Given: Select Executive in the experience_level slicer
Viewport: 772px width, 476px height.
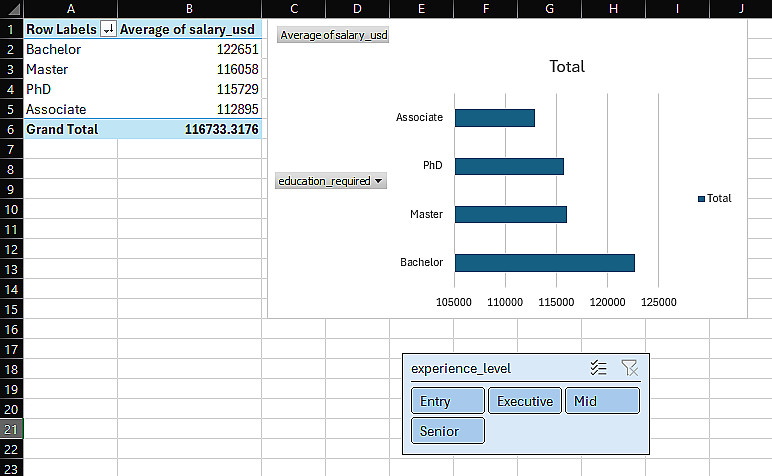Looking at the screenshot, I should click(x=525, y=401).
